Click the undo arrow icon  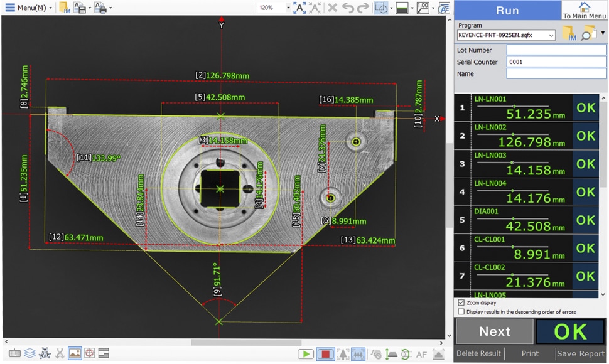click(x=347, y=8)
